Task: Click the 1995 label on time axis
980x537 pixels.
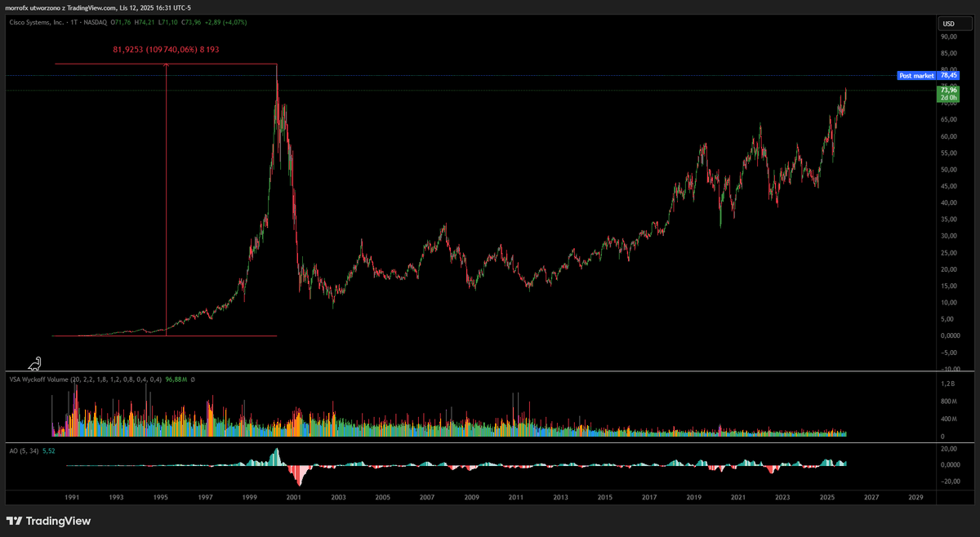Action: coord(161,497)
